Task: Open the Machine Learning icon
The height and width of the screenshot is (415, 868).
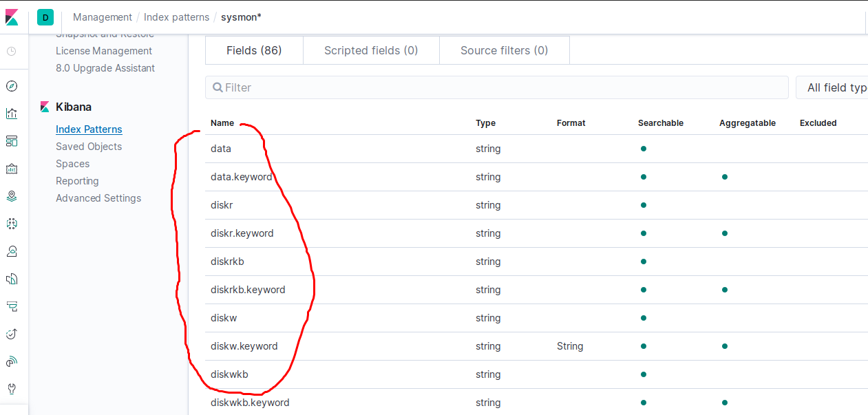Action: click(x=12, y=224)
